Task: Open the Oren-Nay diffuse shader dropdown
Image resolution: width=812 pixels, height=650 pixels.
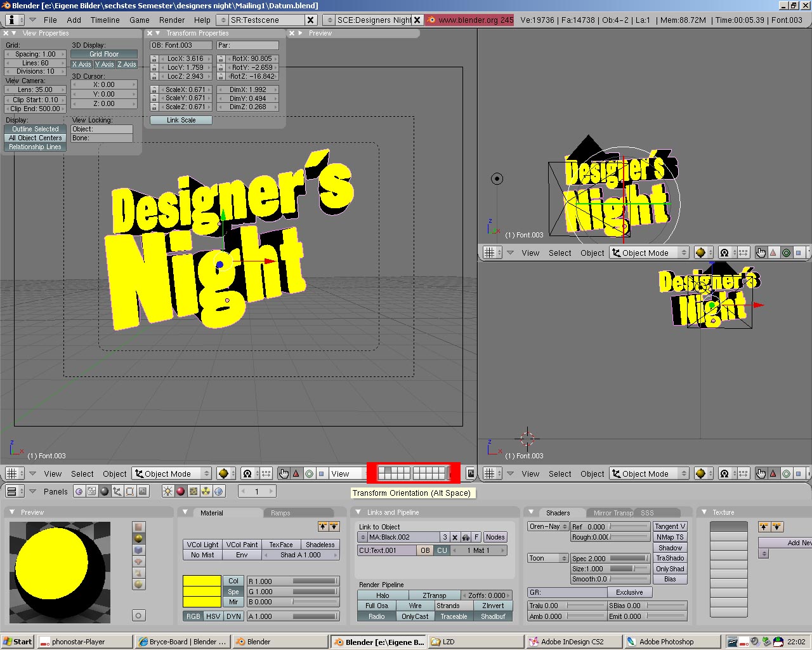Action: coord(548,527)
